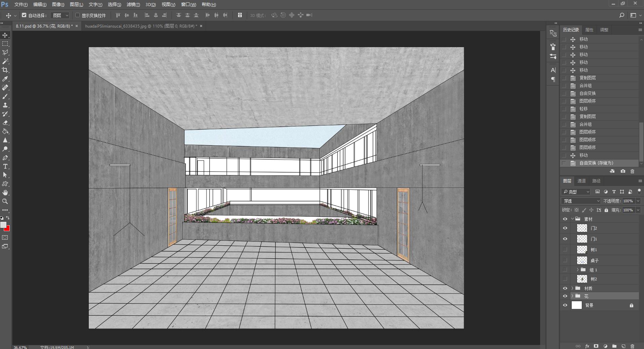Select the Paint Bucket tool

(5, 131)
